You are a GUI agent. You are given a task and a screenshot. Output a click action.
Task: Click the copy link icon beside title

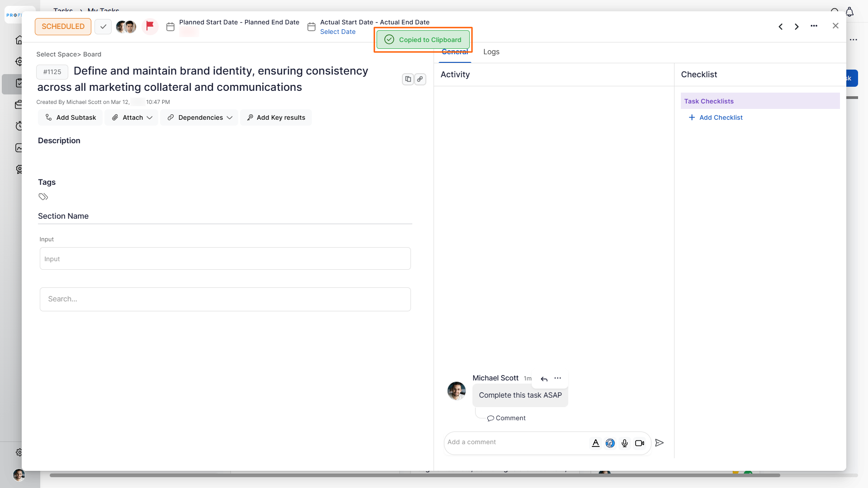click(420, 79)
